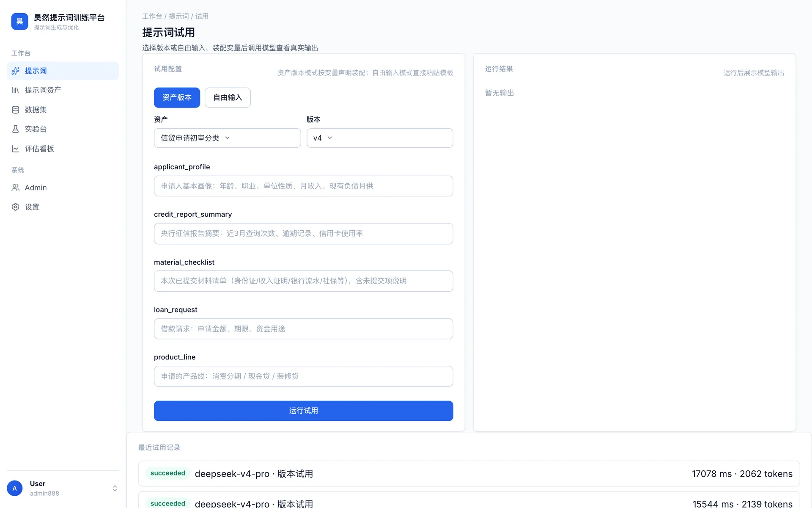Open 实验台 from the sidebar

pos(63,129)
